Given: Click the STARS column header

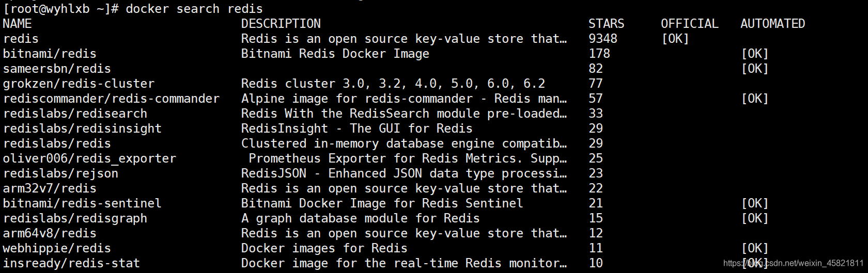Looking at the screenshot, I should tap(607, 24).
